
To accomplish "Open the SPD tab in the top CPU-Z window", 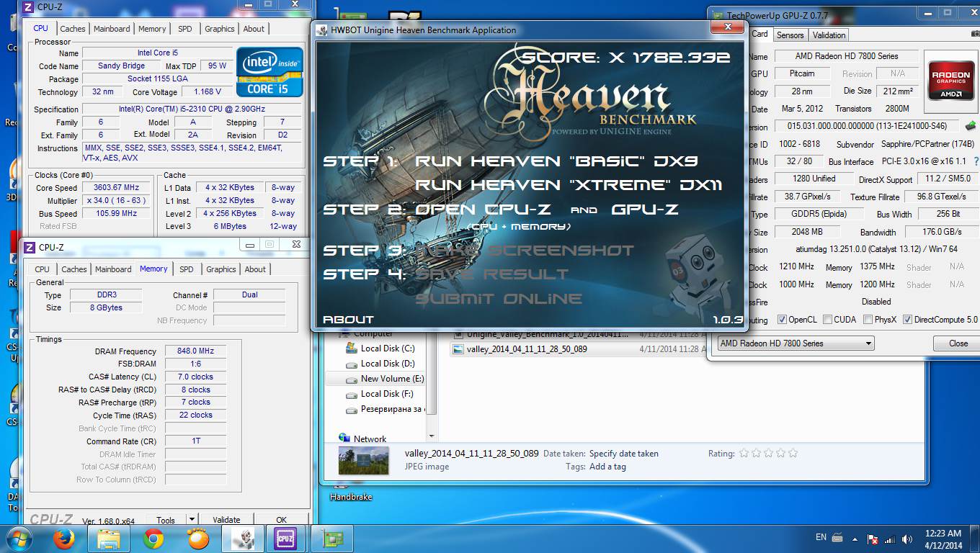I will 185,29.
